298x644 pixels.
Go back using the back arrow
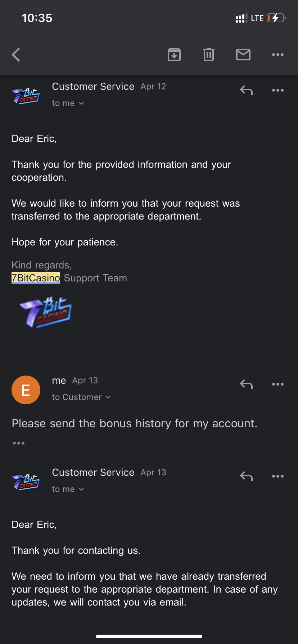click(16, 55)
